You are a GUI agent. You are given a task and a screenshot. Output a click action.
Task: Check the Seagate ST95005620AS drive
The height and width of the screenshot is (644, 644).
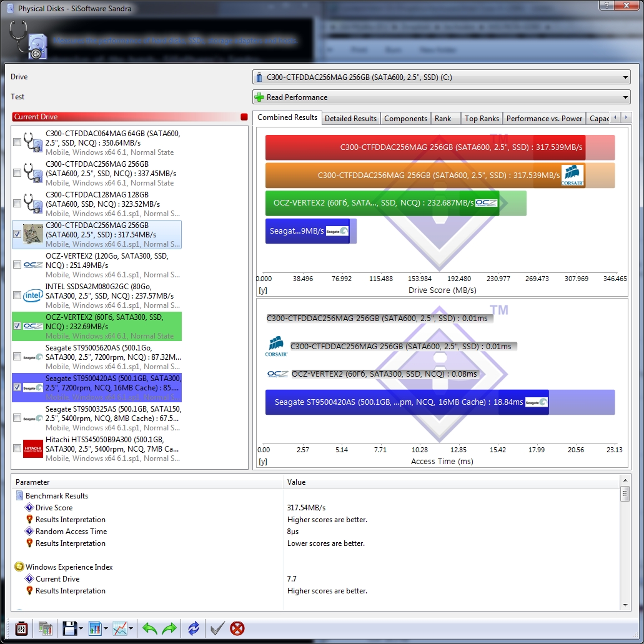tap(17, 357)
